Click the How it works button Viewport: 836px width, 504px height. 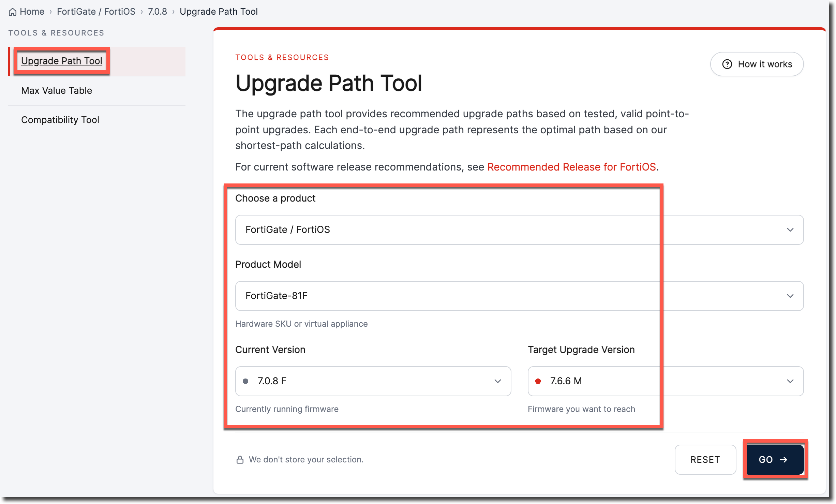coord(757,64)
